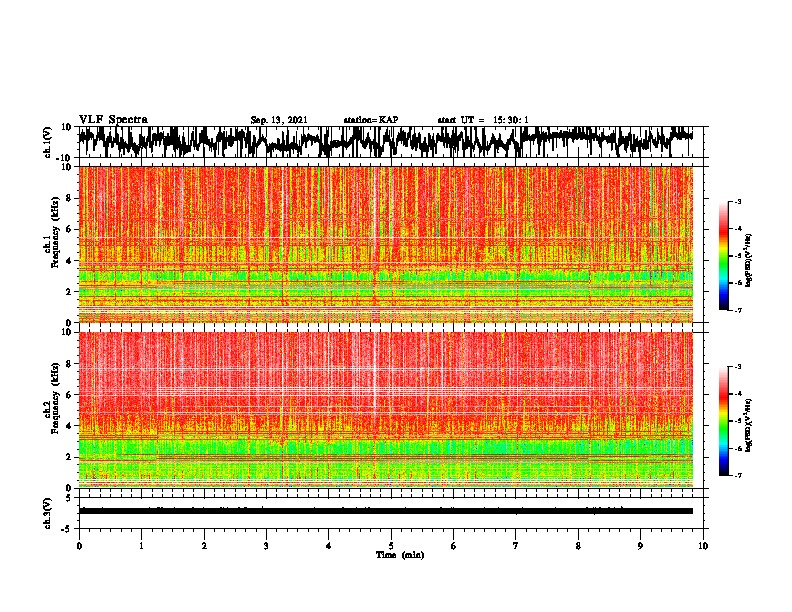
Task: Click the time axis tick label '5'
Action: pos(391,546)
